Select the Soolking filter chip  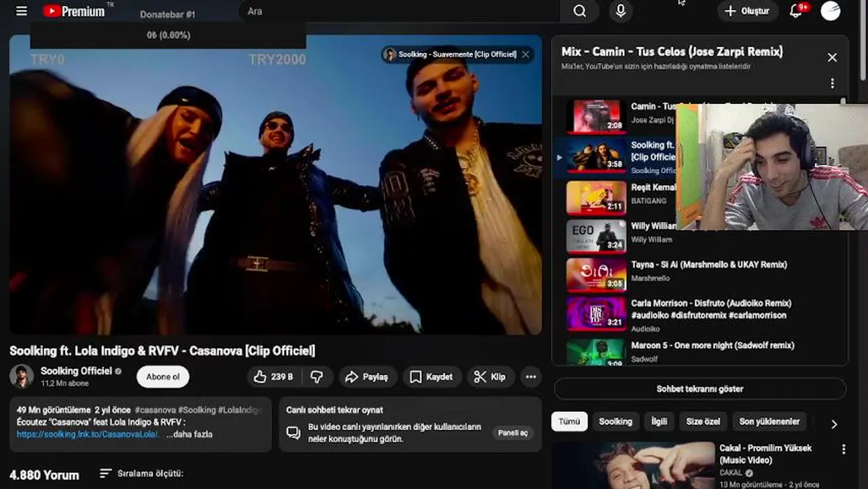coord(615,422)
